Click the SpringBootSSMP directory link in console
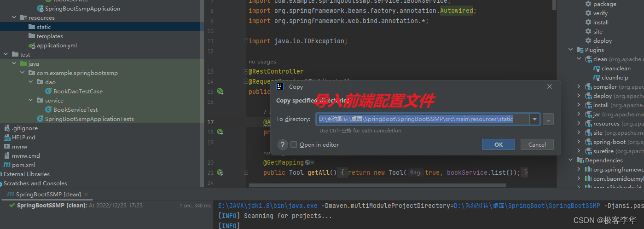 point(527,206)
